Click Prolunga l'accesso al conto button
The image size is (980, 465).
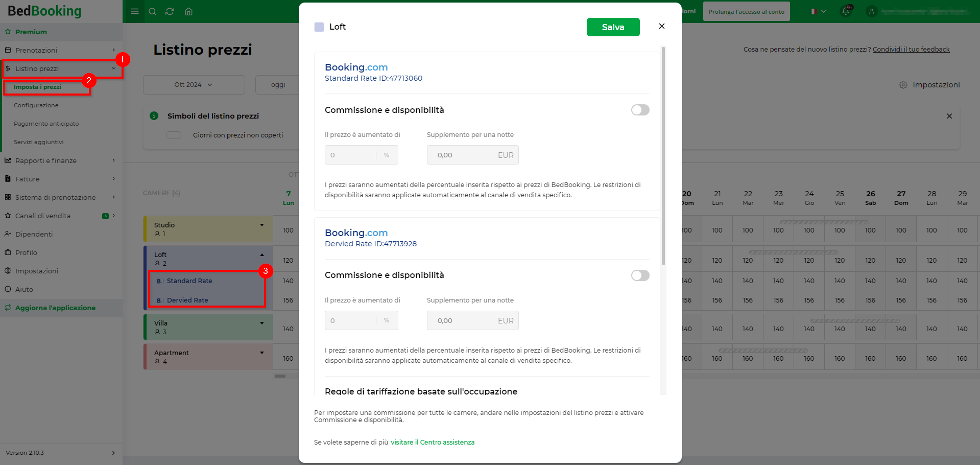(747, 11)
